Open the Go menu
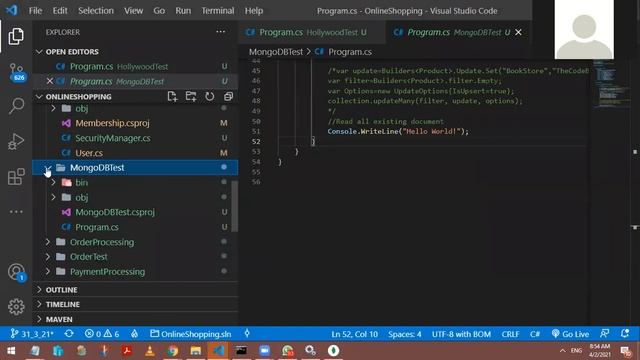 (159, 11)
